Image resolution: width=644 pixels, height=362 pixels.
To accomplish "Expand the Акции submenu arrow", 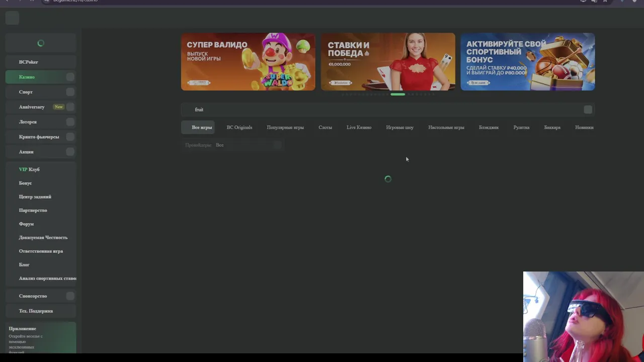I will [70, 152].
